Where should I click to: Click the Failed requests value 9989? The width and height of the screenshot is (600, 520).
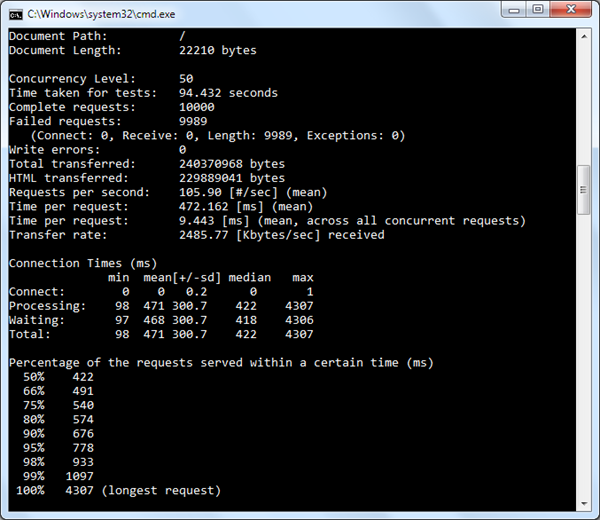tap(193, 121)
